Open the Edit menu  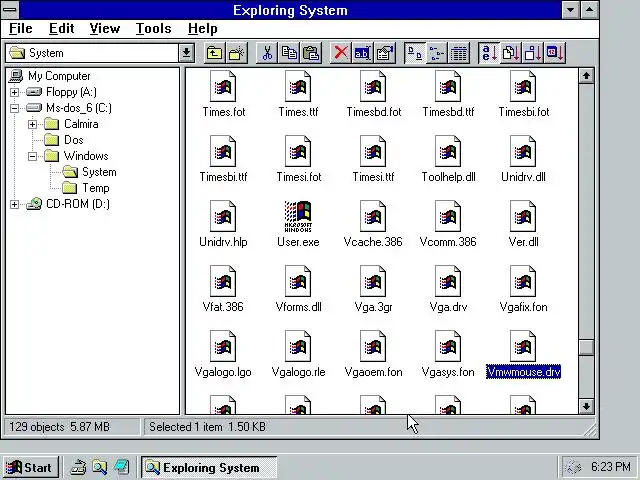tap(62, 29)
